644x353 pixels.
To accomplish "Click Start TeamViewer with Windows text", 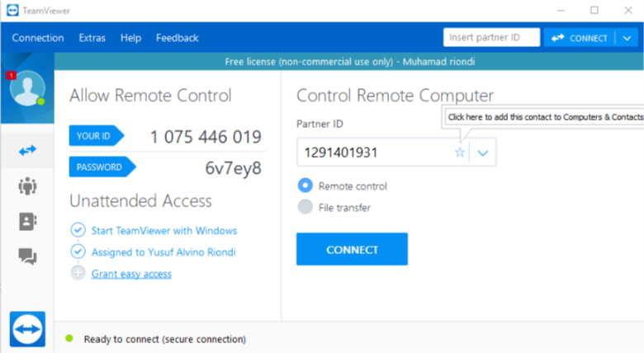I will click(x=163, y=231).
